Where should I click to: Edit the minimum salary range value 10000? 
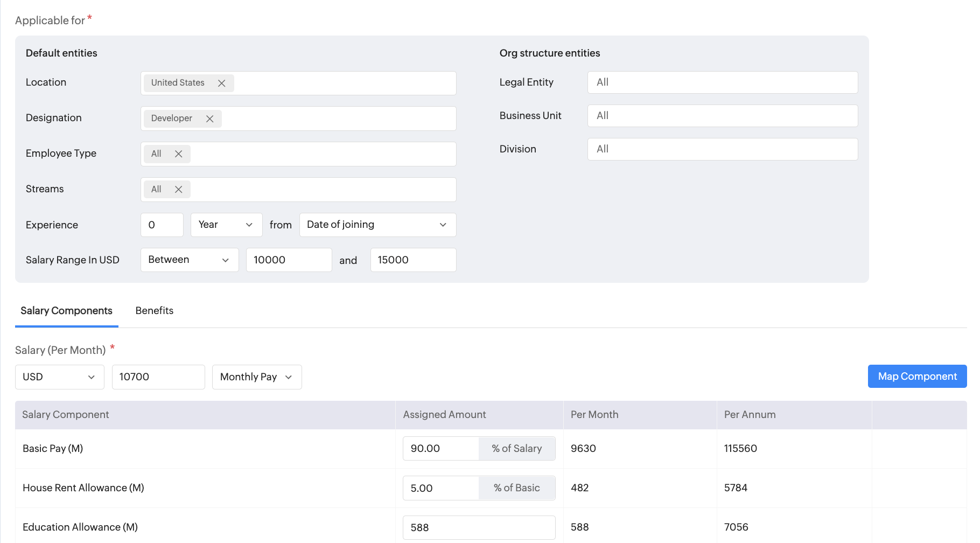(288, 260)
